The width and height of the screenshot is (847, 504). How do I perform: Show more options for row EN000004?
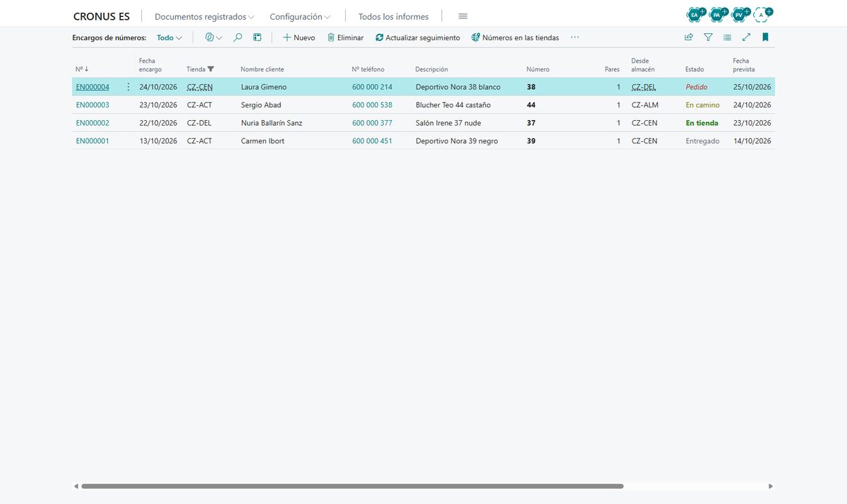[128, 87]
